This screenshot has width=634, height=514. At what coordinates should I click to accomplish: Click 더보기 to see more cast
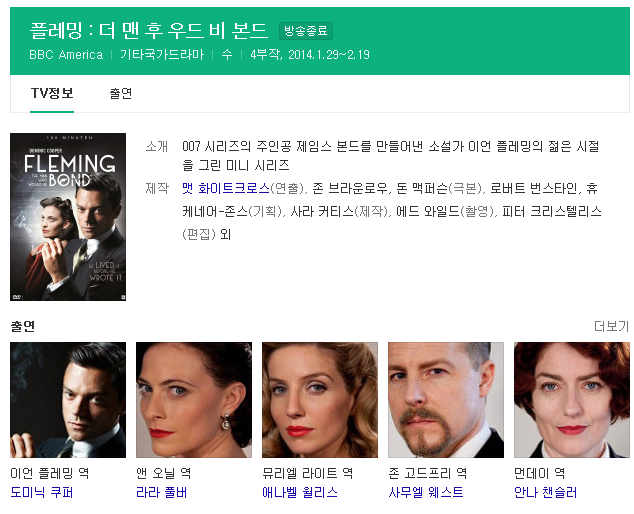pos(611,326)
